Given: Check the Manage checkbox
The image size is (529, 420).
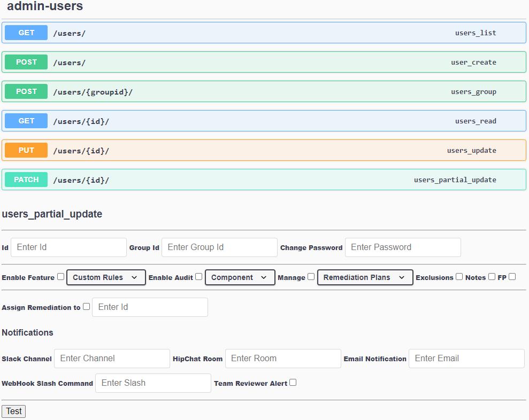Looking at the screenshot, I should [x=311, y=276].
